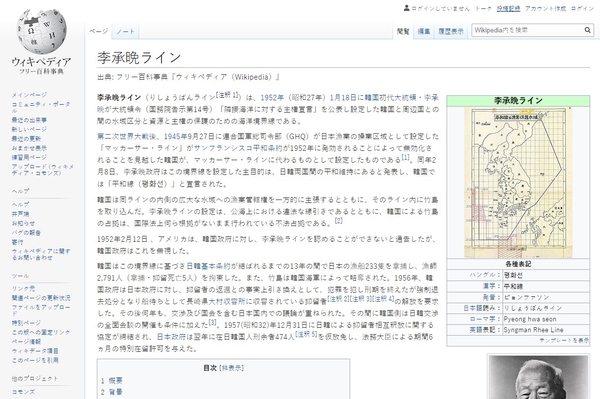The height and width of the screenshot is (399, 600).
Task: Open メインページ in sidebar
Action: 29,94
